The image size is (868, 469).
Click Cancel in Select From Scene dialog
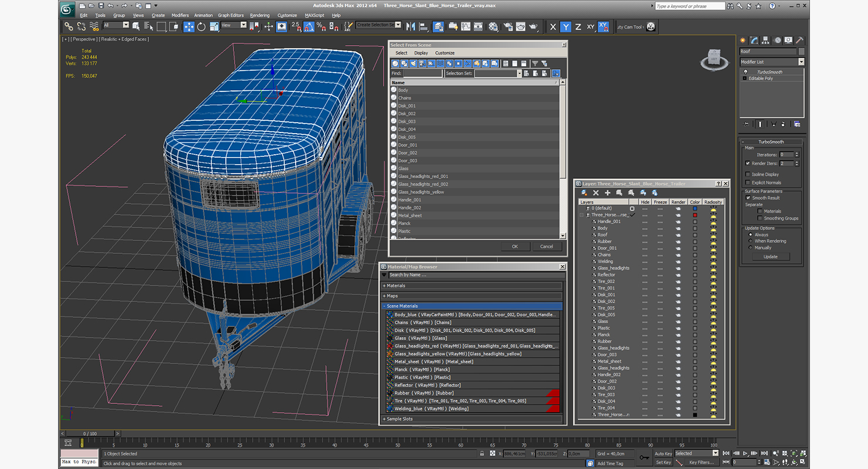[x=547, y=246]
